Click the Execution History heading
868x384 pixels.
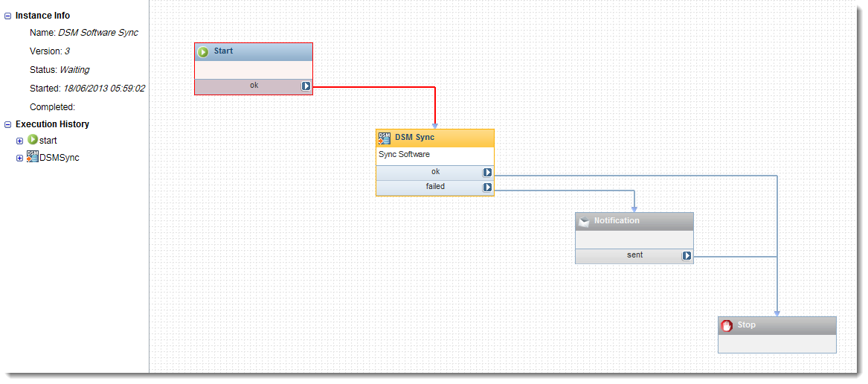(52, 124)
